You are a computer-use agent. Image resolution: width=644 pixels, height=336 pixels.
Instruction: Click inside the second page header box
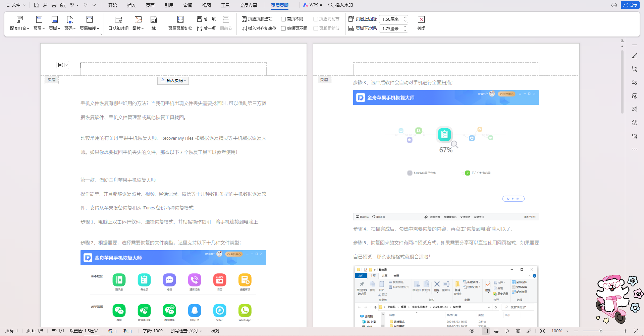point(446,69)
